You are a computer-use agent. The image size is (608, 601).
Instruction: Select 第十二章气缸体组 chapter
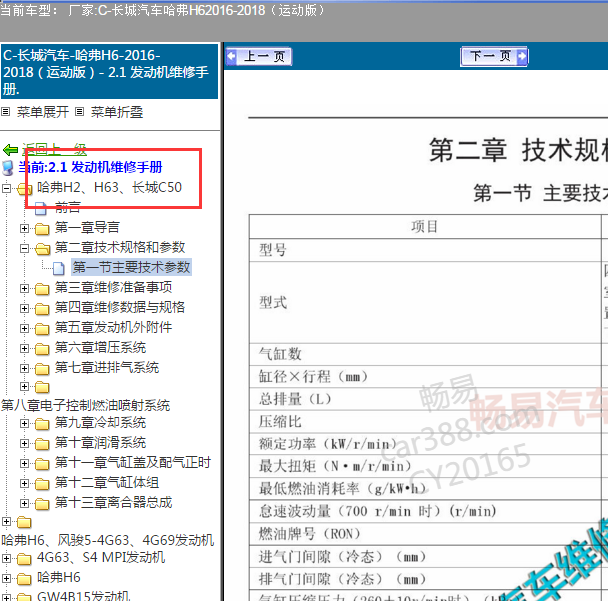tap(107, 483)
